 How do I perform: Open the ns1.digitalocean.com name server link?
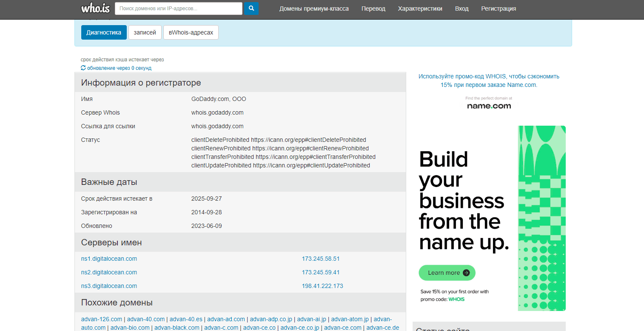109,259
